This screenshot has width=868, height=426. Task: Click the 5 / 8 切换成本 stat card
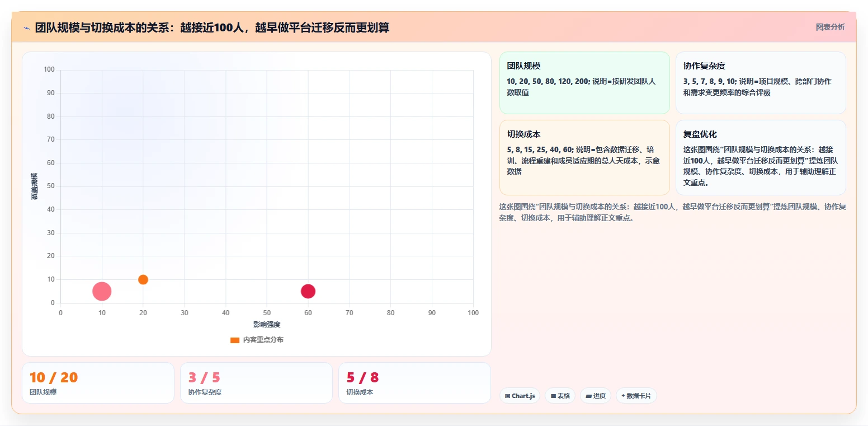point(414,383)
